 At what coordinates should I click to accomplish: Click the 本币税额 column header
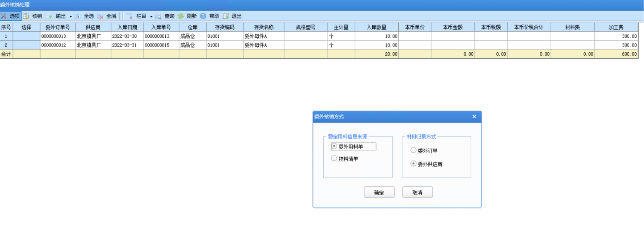coord(491,27)
